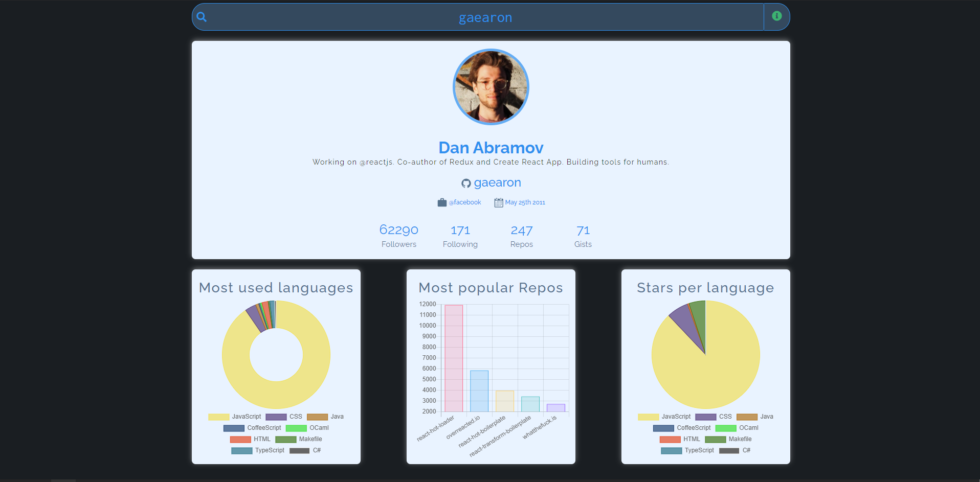Toggle HTML in Most used languages legend

click(x=250, y=439)
